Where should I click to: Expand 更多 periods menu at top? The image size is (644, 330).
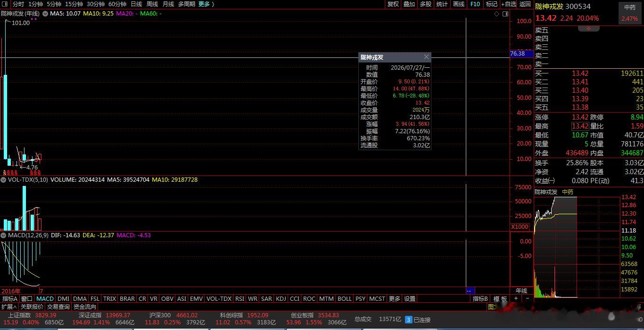click(206, 4)
